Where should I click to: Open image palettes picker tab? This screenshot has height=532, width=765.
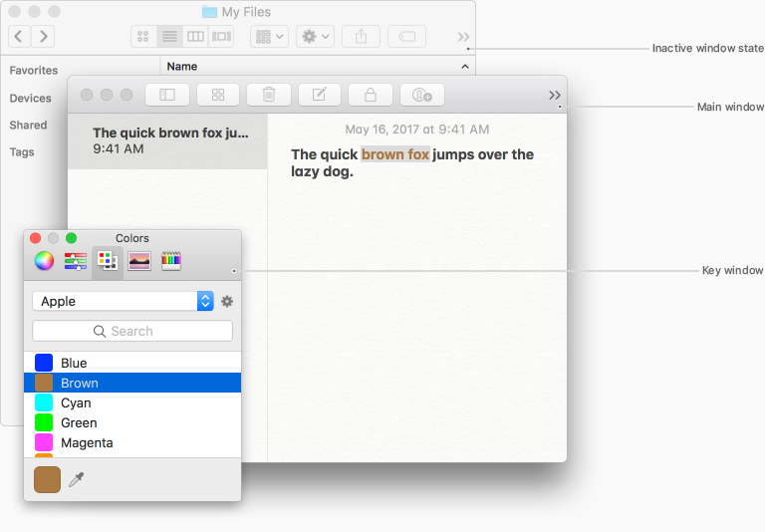[139, 261]
